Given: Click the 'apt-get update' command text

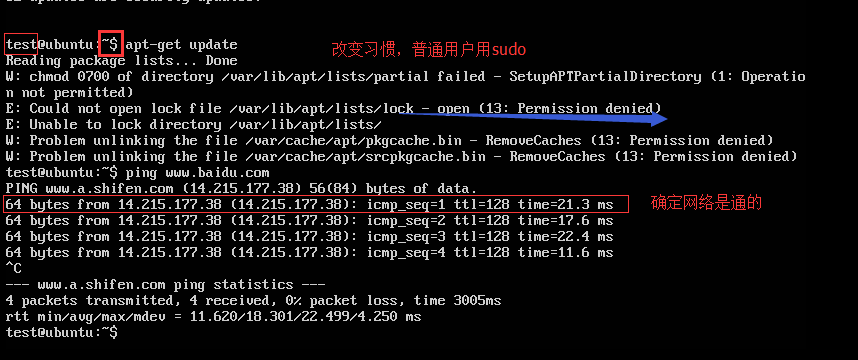Looking at the screenshot, I should tap(182, 45).
